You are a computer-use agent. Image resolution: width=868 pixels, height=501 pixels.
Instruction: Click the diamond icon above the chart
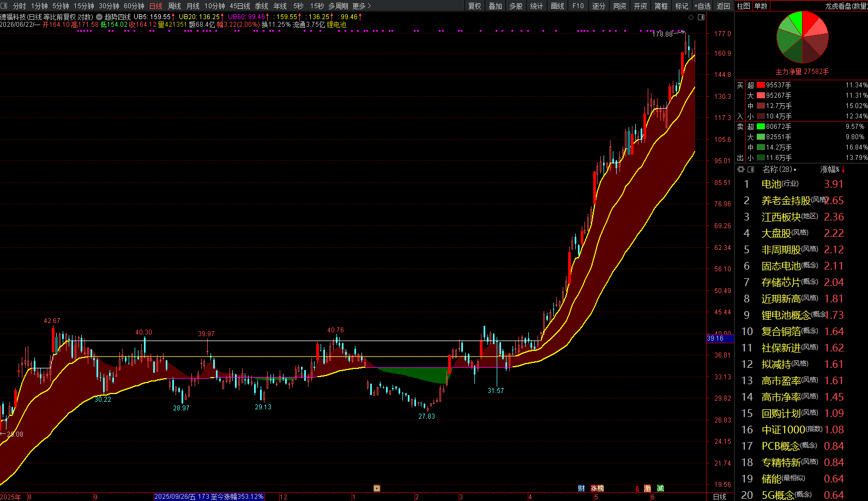click(x=691, y=17)
